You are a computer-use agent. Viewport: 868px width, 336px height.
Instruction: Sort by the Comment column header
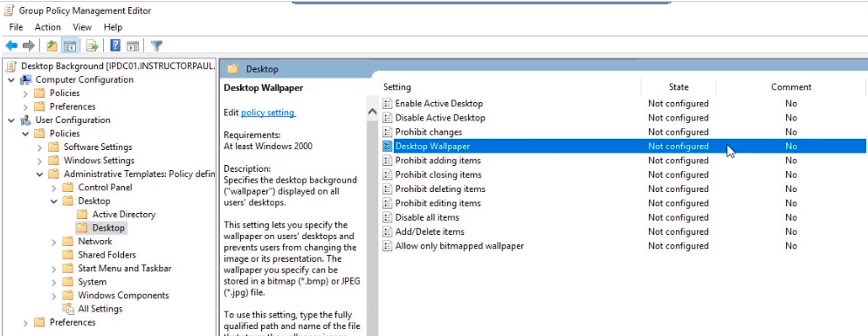(x=791, y=87)
